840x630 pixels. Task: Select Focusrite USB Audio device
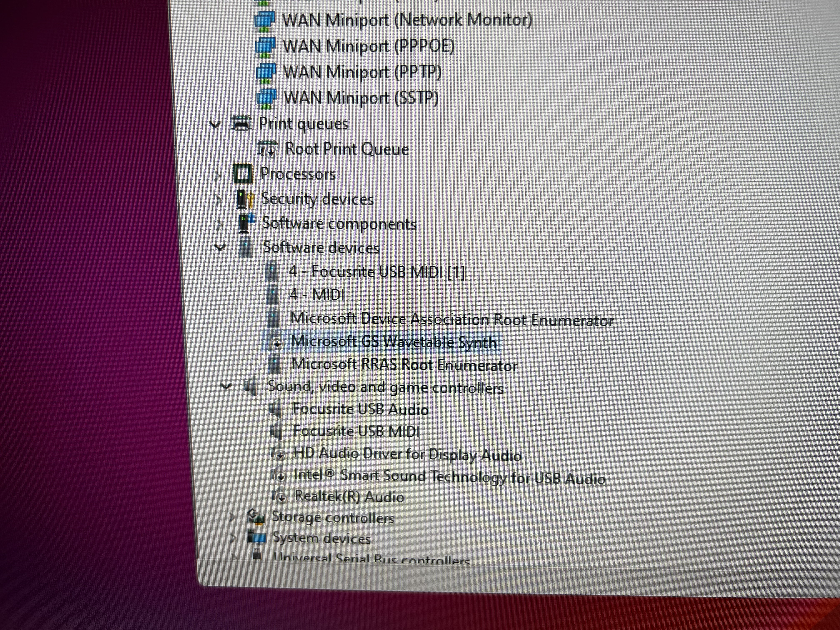[x=360, y=409]
